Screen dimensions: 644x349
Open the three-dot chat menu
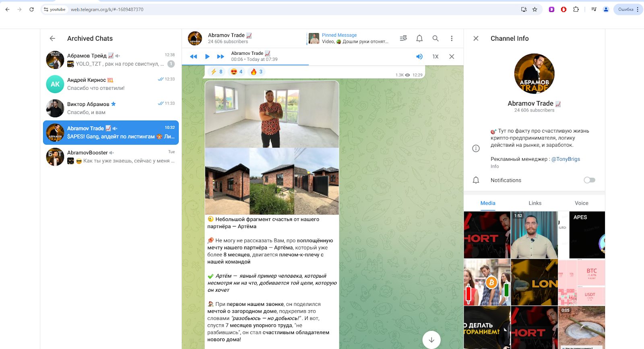click(x=451, y=38)
